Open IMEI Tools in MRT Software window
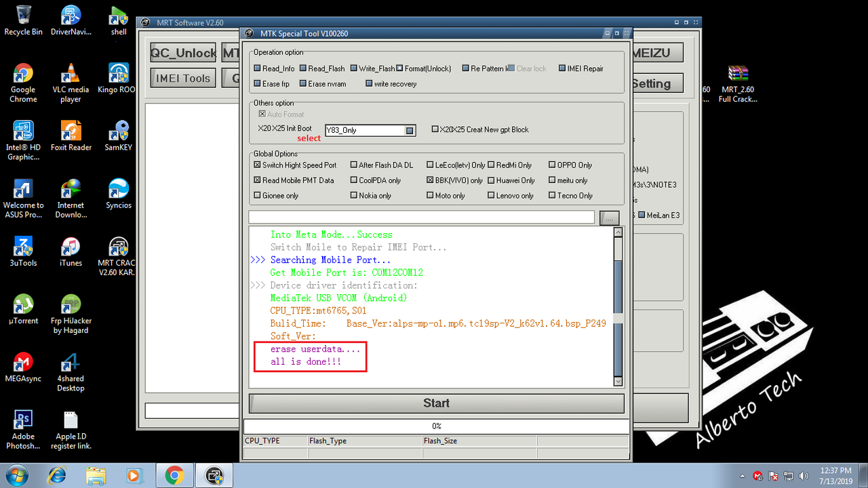 pos(183,78)
